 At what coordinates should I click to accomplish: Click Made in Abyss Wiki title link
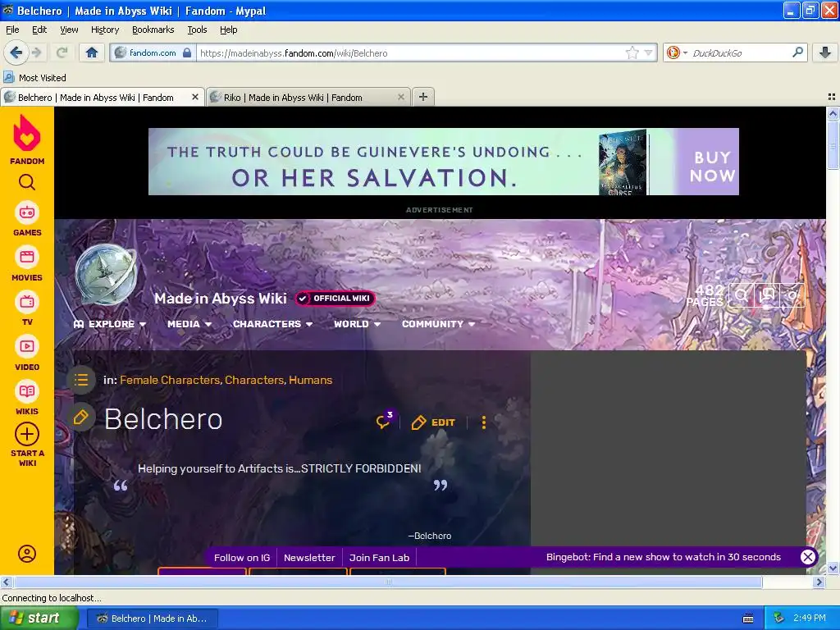pyautogui.click(x=220, y=299)
